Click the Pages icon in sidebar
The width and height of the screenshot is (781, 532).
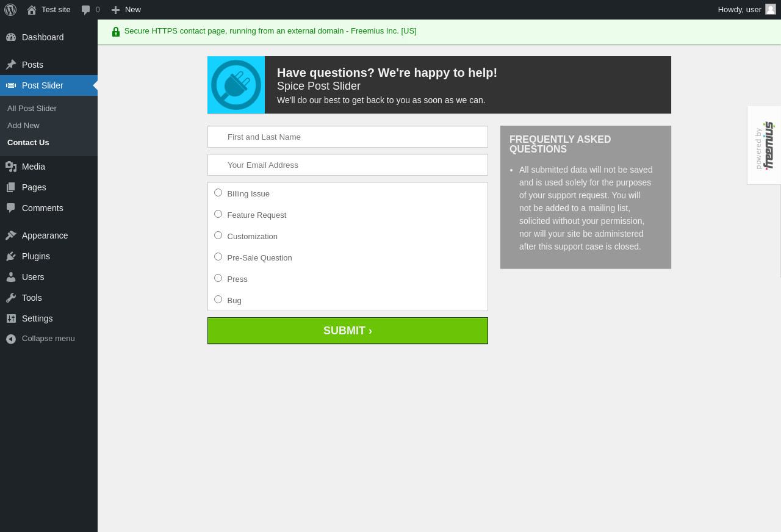pyautogui.click(x=11, y=187)
